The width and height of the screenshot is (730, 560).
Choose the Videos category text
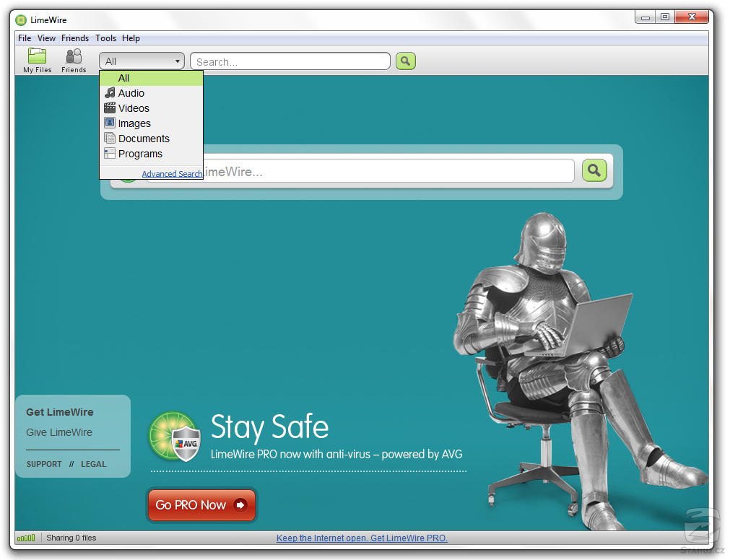click(134, 108)
